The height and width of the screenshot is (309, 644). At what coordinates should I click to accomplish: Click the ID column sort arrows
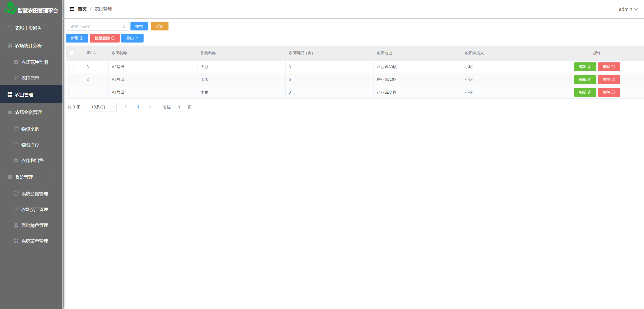94,53
